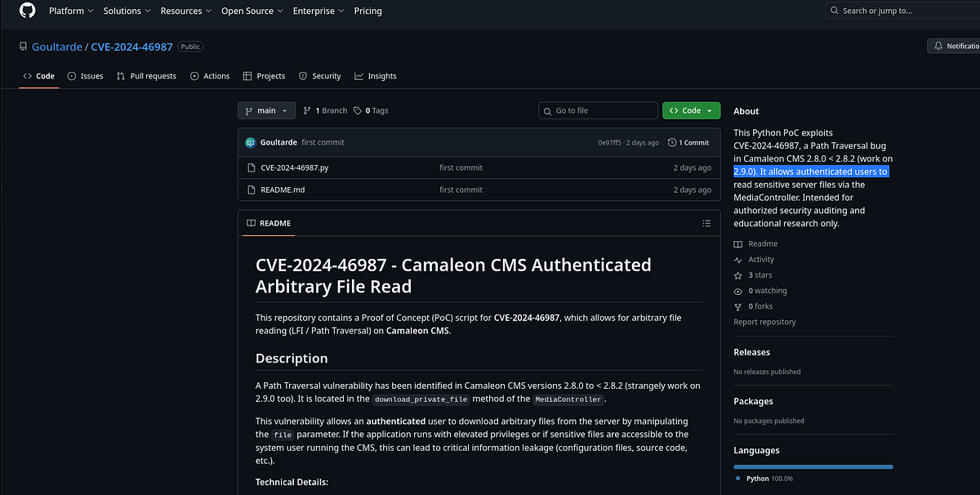View the 0 Tags link
Viewport: 980px width, 495px height.
click(x=372, y=110)
